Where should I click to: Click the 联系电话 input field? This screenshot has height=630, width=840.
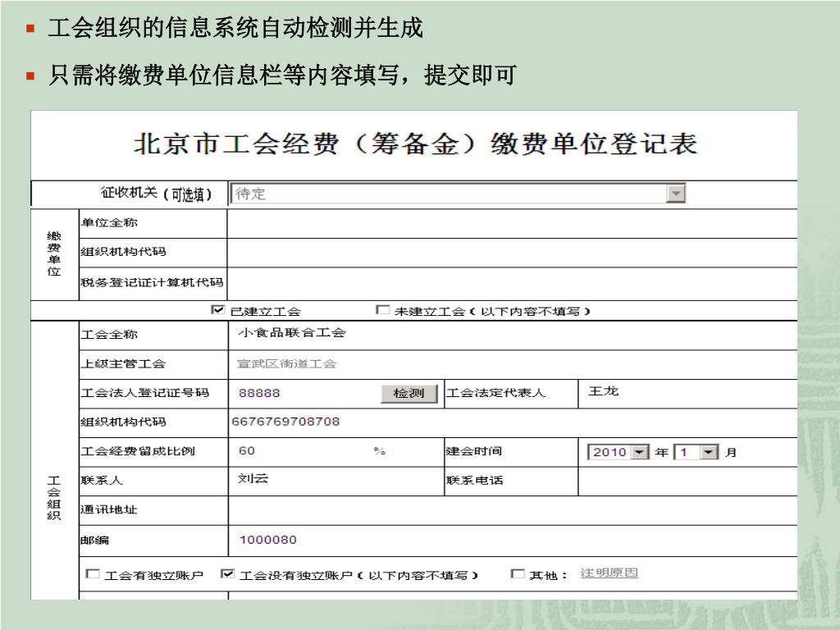click(688, 481)
